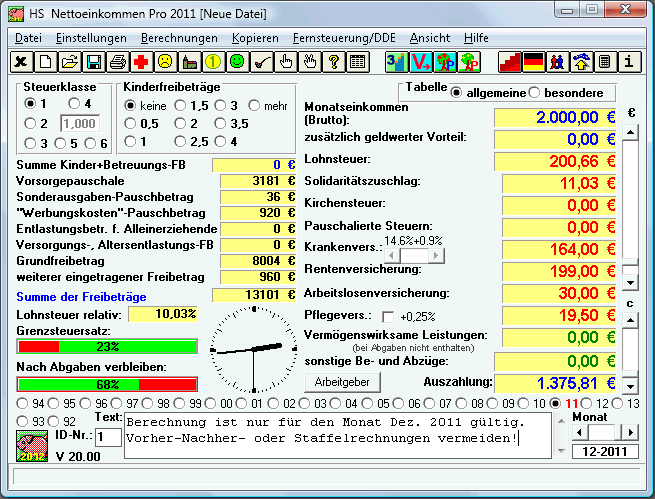The height and width of the screenshot is (499, 655).
Task: Click the Arbeitgeber button
Action: point(342,382)
